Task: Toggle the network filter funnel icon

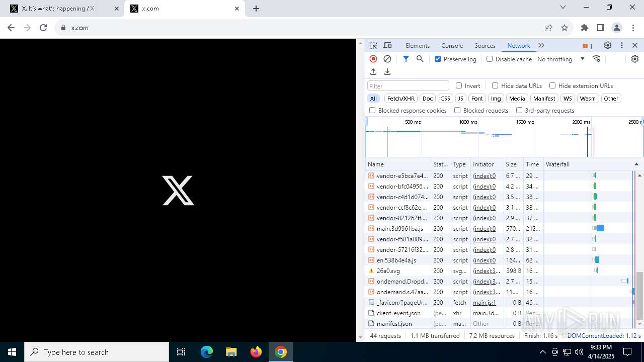Action: [x=406, y=59]
